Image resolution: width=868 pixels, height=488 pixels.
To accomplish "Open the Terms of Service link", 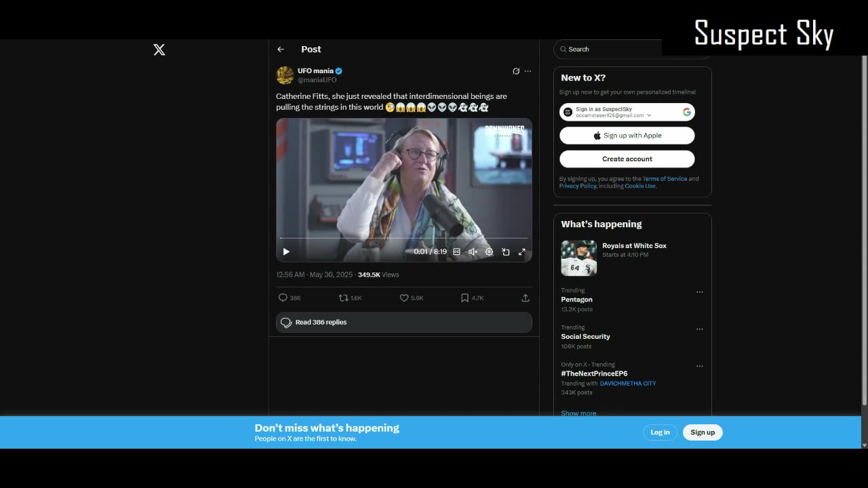I will (665, 179).
